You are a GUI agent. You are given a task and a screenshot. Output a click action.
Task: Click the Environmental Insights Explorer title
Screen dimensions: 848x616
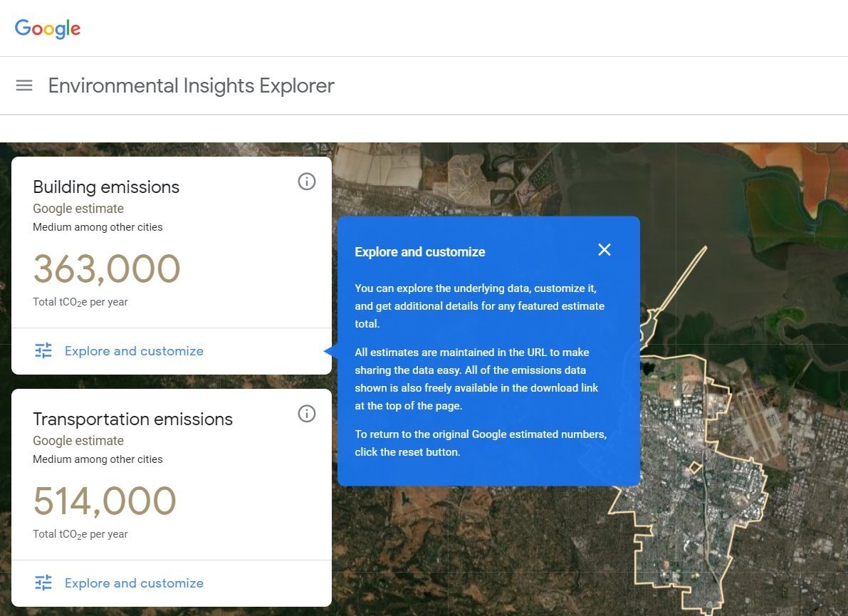point(191,85)
